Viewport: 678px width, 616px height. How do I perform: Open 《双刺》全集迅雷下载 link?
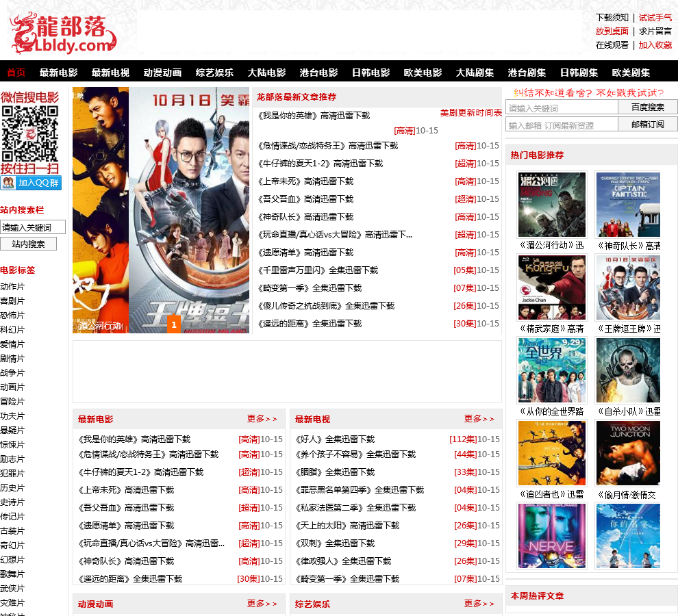point(335,543)
